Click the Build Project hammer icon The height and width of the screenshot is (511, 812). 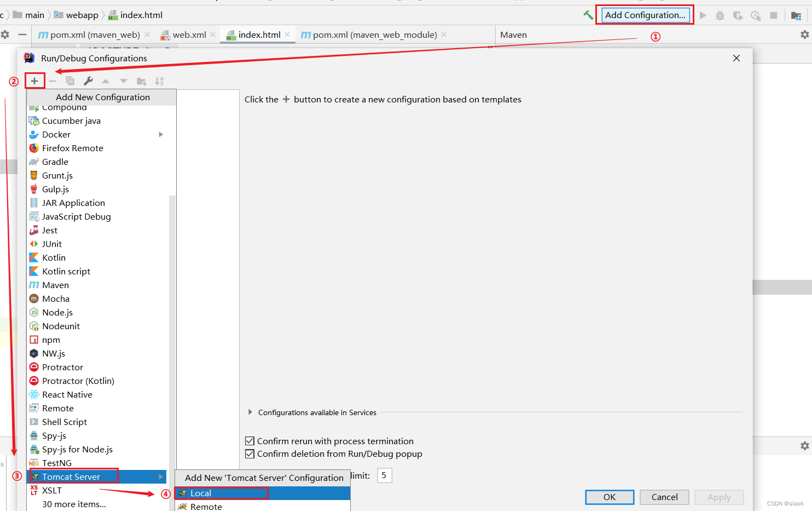588,15
